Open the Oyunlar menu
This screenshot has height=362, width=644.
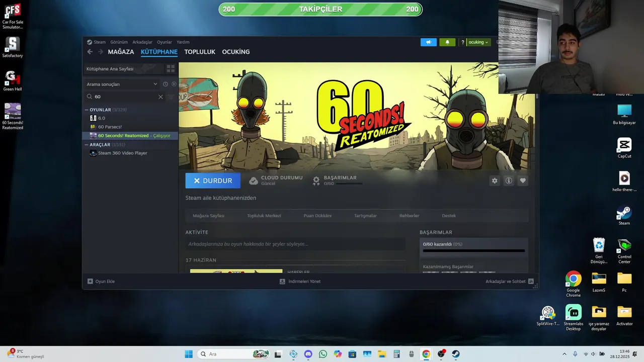(x=165, y=42)
